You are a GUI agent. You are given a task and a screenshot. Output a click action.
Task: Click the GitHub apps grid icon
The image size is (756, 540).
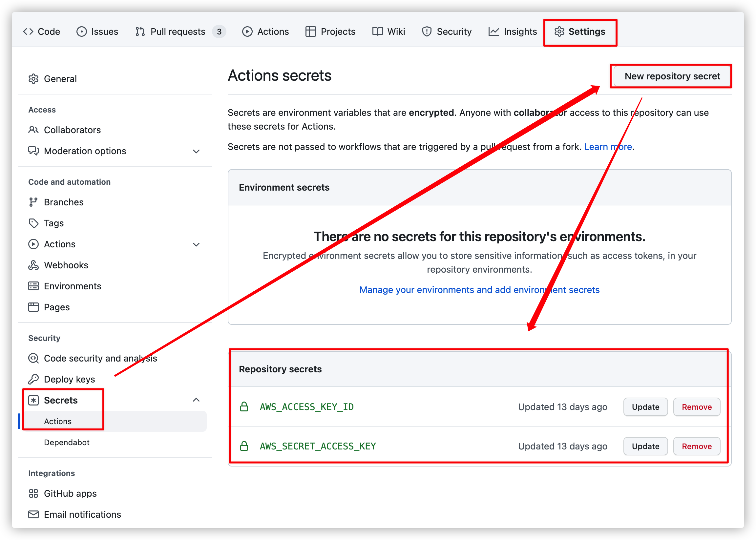[x=33, y=493]
